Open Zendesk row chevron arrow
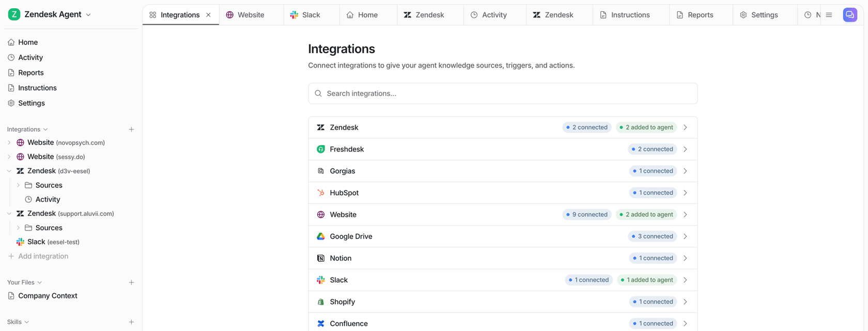 [x=685, y=128]
